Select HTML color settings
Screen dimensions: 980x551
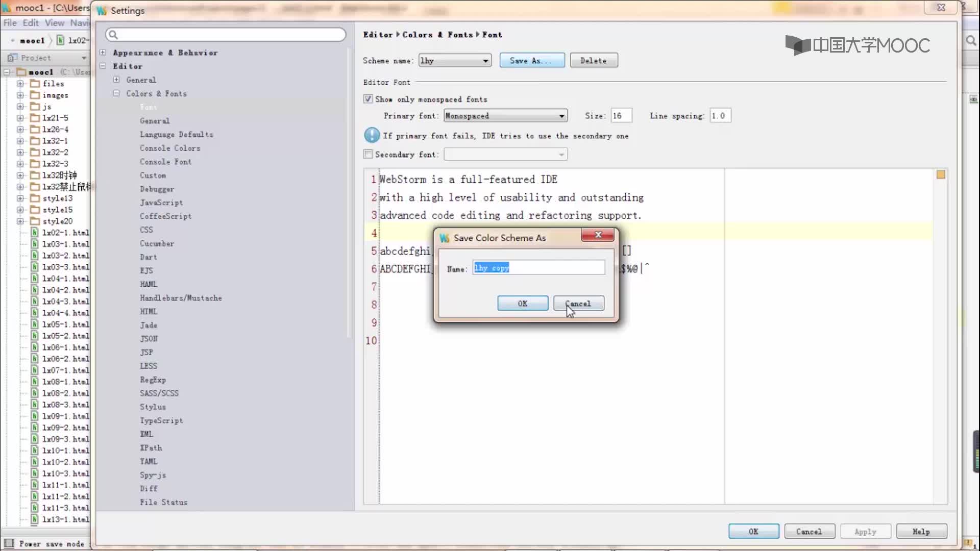click(x=149, y=312)
